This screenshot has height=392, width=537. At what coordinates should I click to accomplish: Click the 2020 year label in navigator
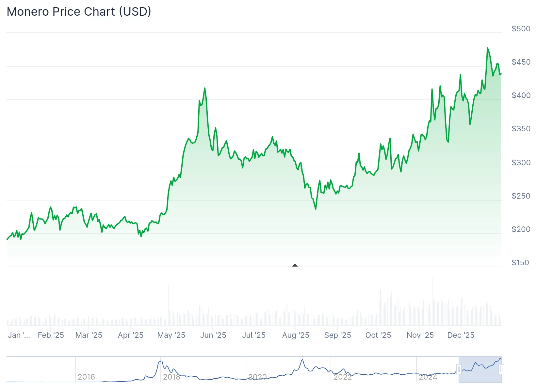coord(257,377)
